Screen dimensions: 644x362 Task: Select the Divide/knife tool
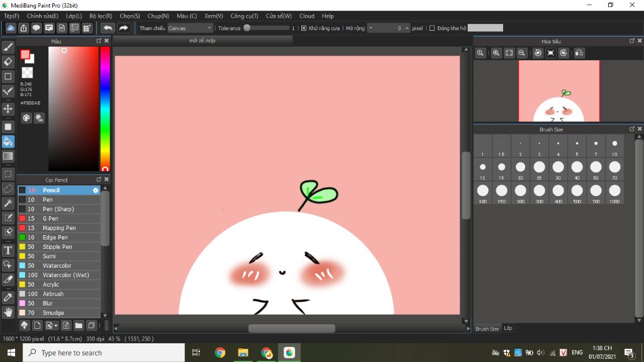click(8, 280)
